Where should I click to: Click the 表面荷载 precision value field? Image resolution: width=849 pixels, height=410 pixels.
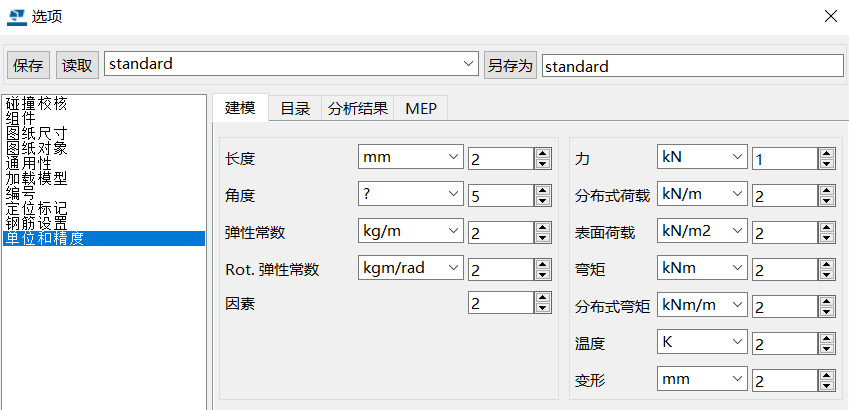(785, 232)
